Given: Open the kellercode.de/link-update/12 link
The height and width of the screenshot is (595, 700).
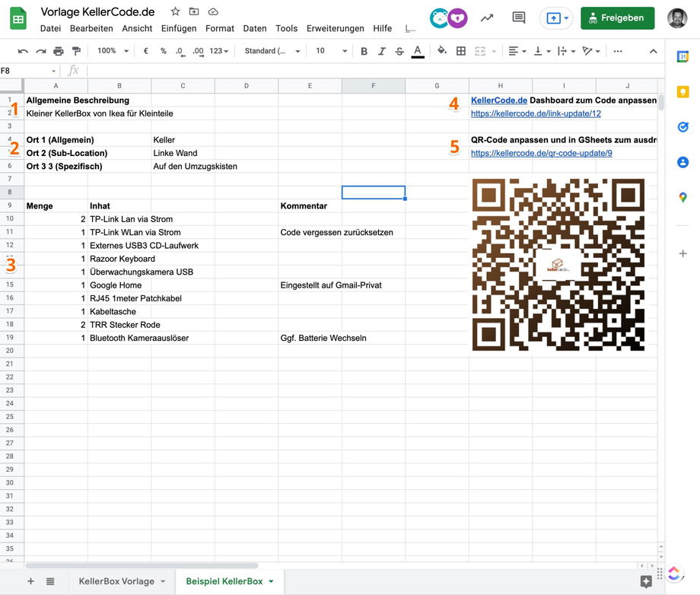Looking at the screenshot, I should (536, 113).
